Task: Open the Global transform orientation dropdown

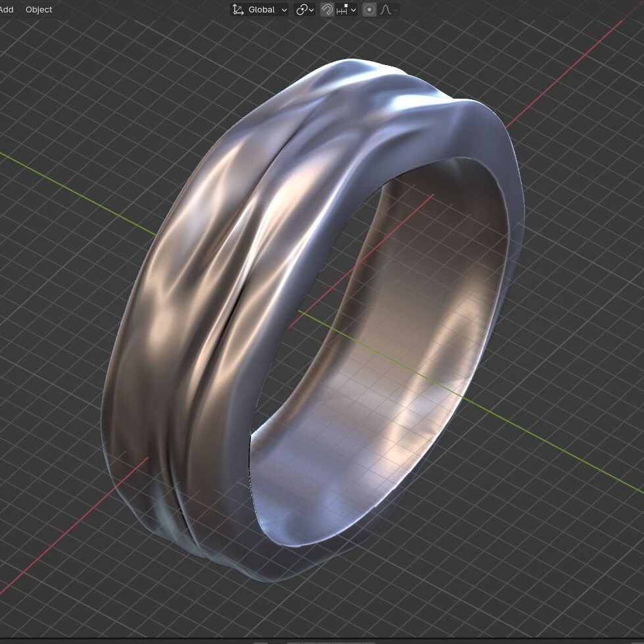Action: point(259,9)
